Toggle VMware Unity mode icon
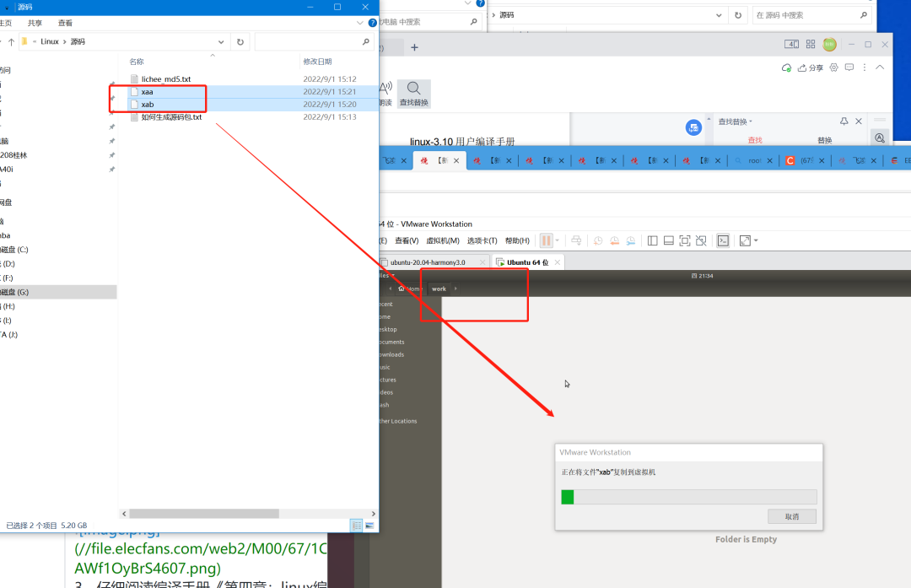 tap(701, 240)
